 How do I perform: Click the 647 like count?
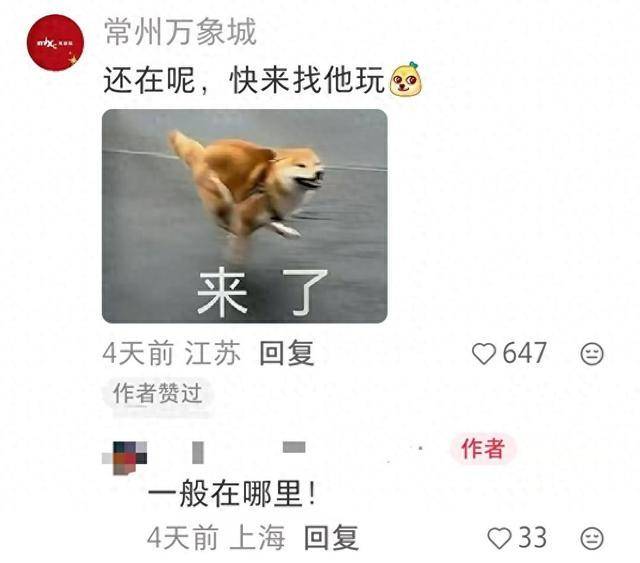(524, 353)
